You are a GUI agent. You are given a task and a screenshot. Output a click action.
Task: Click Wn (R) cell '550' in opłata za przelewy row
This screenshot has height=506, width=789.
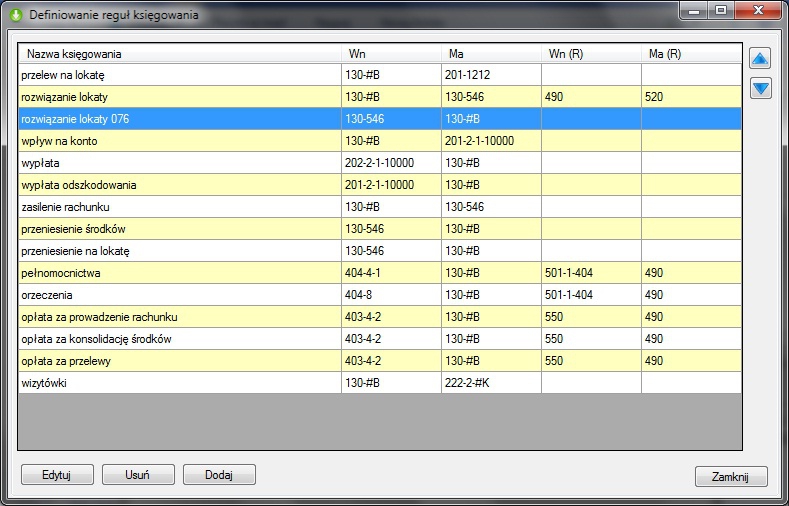pos(591,361)
